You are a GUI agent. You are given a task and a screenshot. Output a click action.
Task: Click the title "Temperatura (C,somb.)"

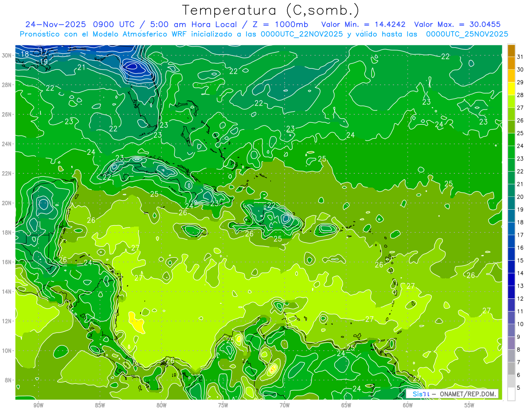click(271, 10)
